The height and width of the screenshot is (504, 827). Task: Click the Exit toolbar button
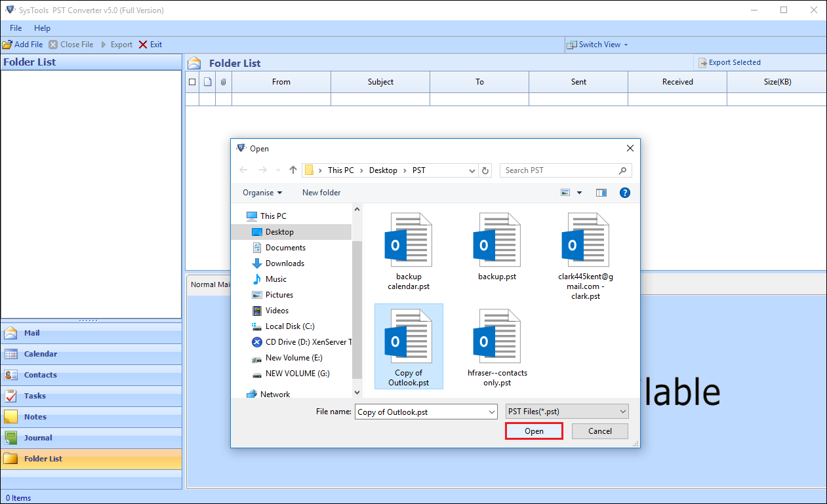pyautogui.click(x=150, y=45)
